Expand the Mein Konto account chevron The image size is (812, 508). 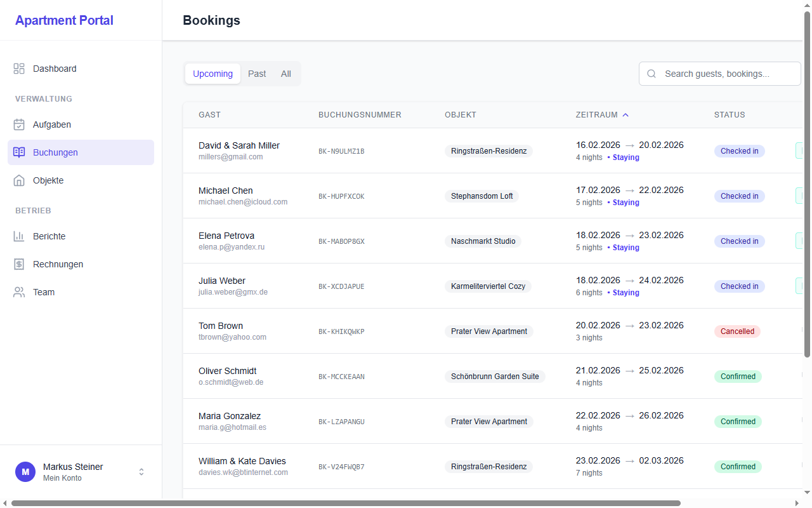click(141, 472)
